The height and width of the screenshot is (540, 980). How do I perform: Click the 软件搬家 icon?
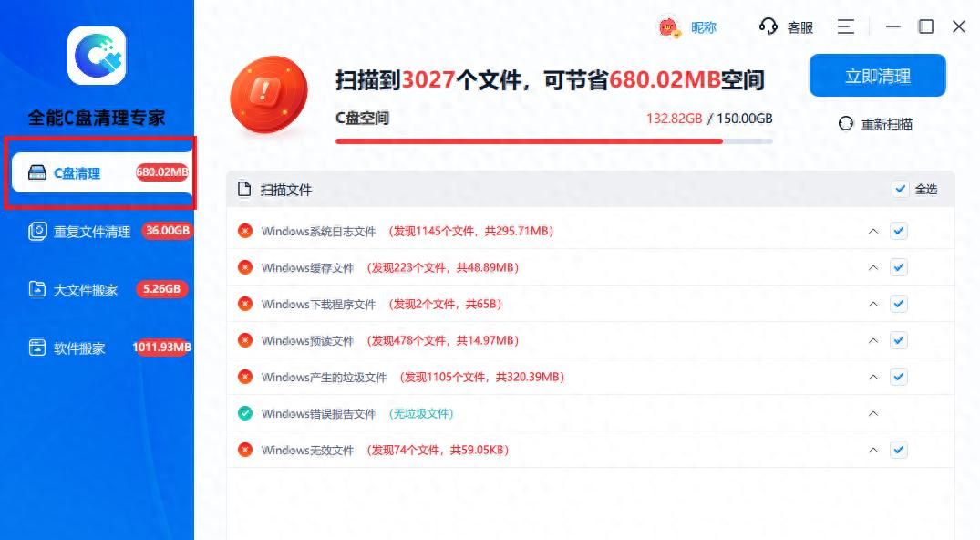[x=37, y=348]
